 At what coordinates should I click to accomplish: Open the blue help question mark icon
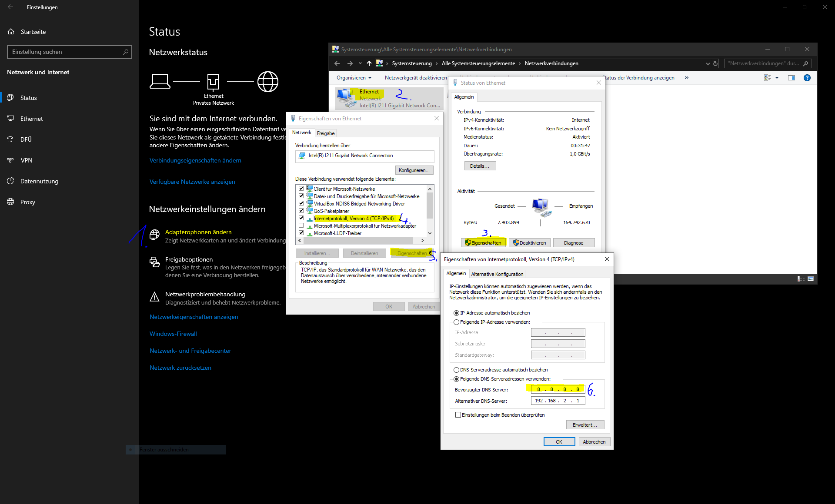pyautogui.click(x=807, y=78)
